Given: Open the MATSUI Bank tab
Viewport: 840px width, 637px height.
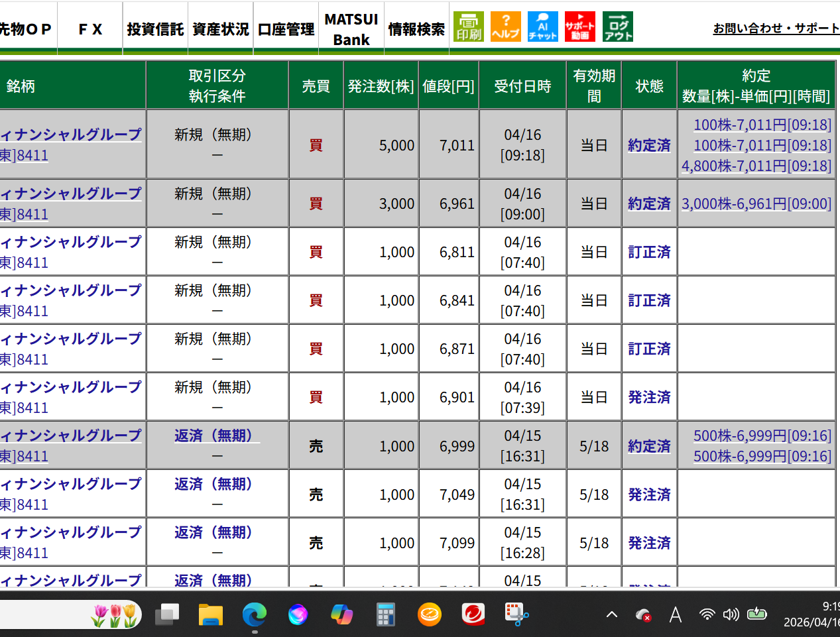Looking at the screenshot, I should point(351,29).
